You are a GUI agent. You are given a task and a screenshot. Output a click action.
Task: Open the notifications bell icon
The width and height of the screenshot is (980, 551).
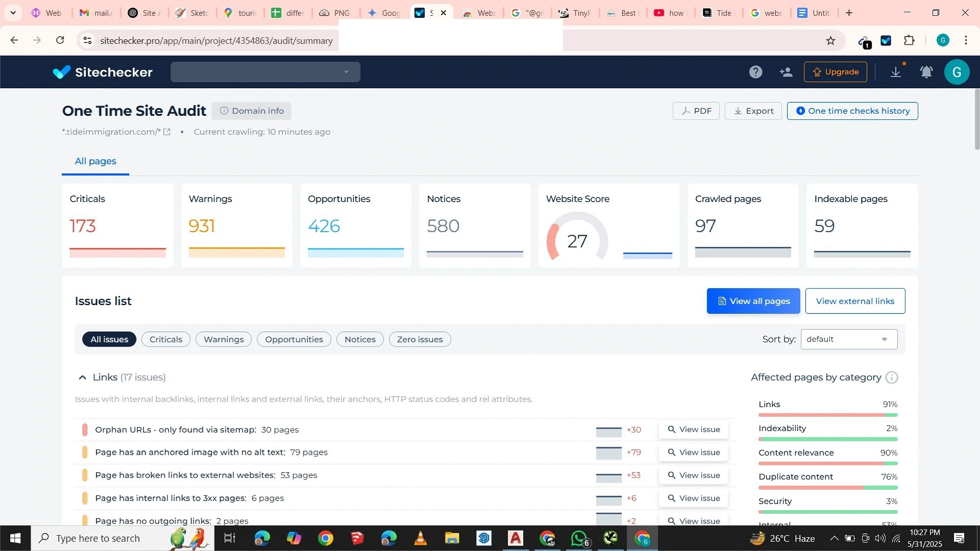926,72
